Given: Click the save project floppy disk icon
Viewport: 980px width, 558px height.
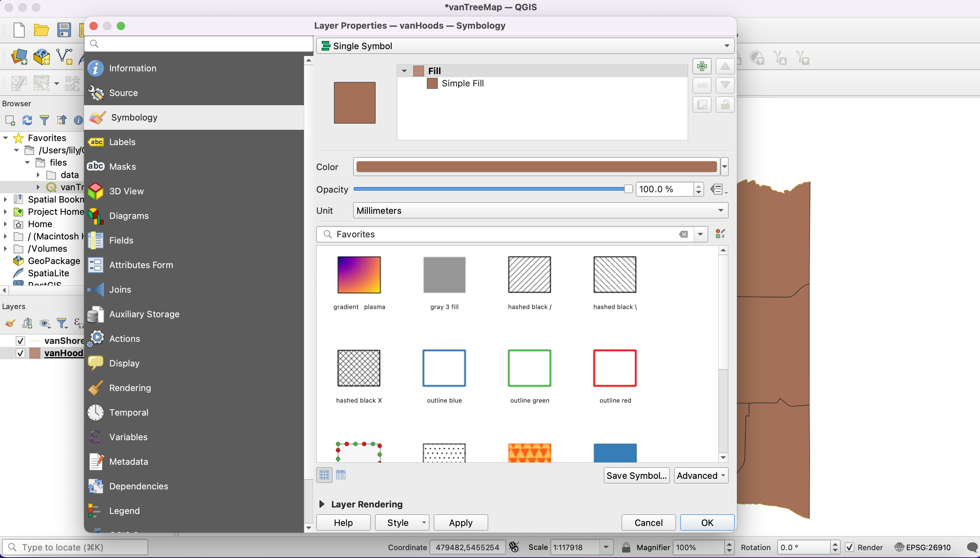Looking at the screenshot, I should [x=64, y=30].
